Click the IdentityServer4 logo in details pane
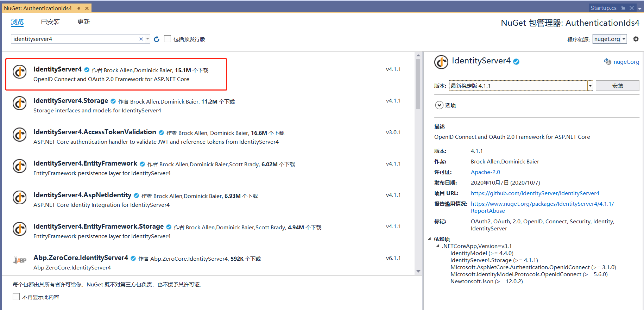This screenshot has width=644, height=310. pyautogui.click(x=441, y=62)
